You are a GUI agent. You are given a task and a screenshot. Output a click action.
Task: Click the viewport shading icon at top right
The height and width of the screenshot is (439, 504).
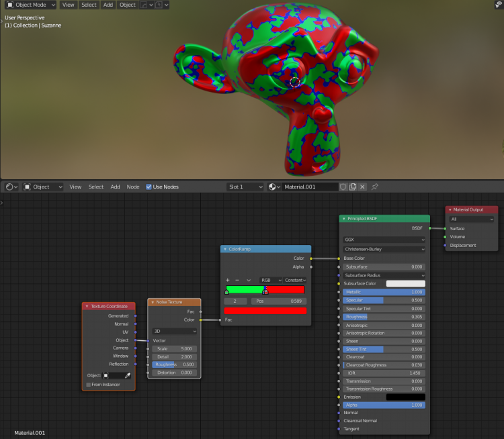[x=498, y=4]
